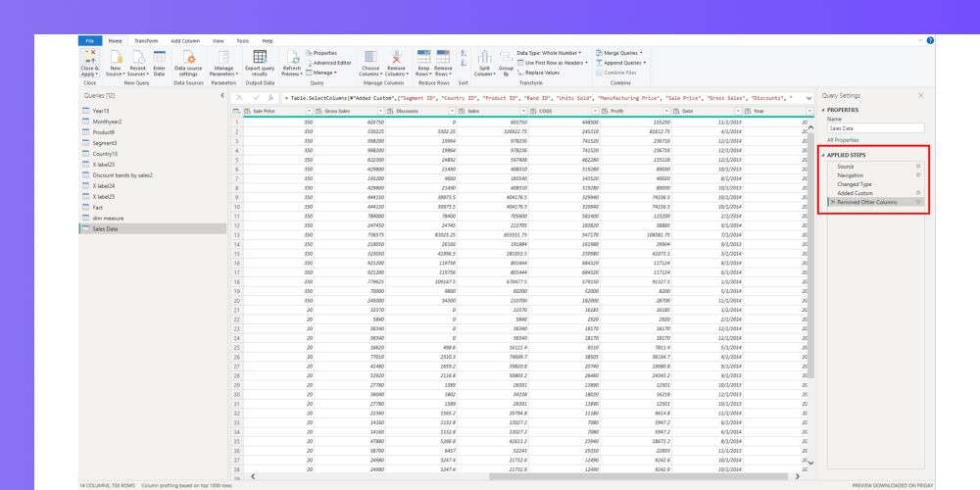The width and height of the screenshot is (980, 490).
Task: Click the Refresh Preview icon
Action: point(292,57)
